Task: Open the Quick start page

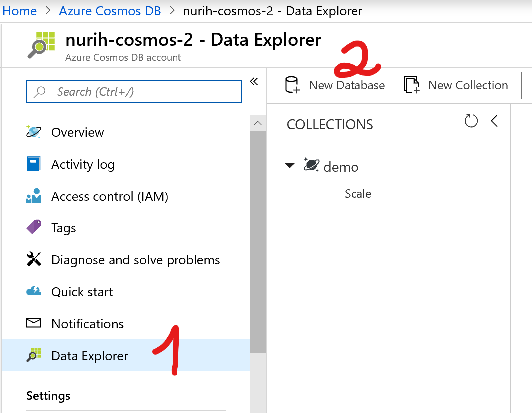Action: [x=82, y=292]
